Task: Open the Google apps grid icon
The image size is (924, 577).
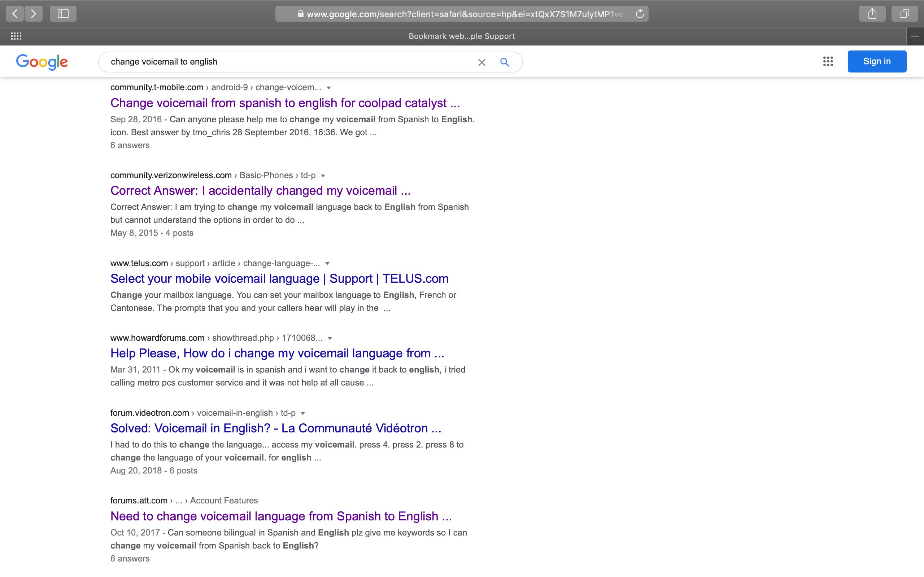Action: (x=828, y=61)
